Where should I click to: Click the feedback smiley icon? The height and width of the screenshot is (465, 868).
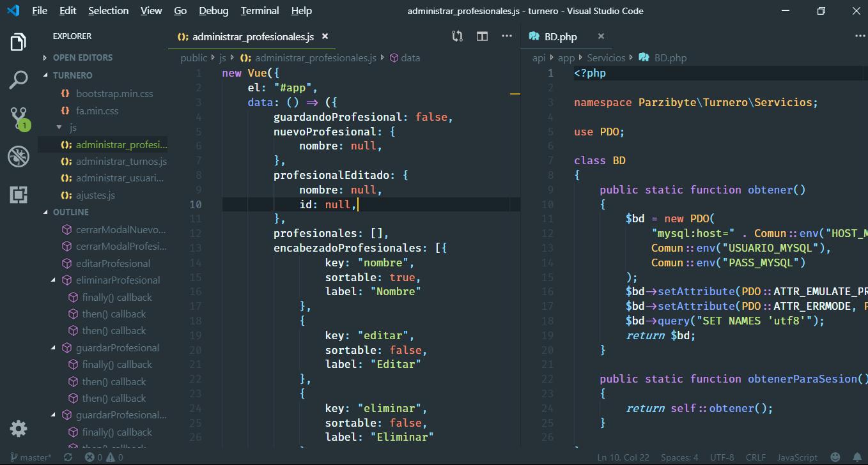pos(835,457)
